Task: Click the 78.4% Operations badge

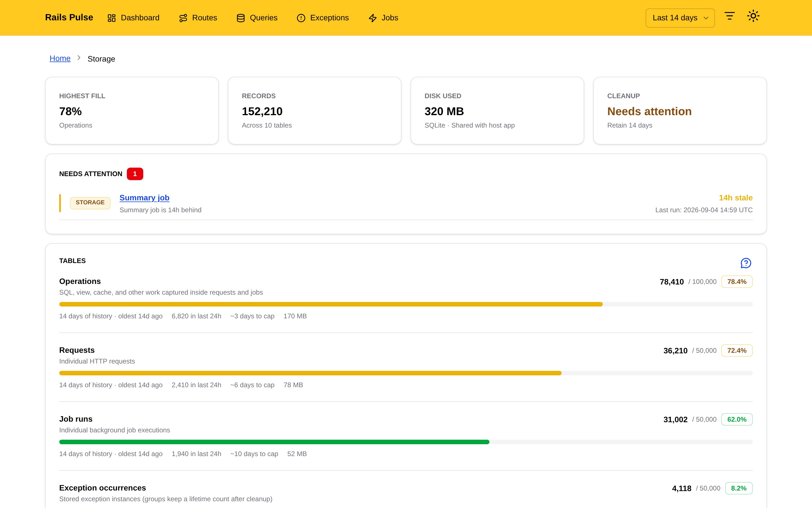Action: 737,282
